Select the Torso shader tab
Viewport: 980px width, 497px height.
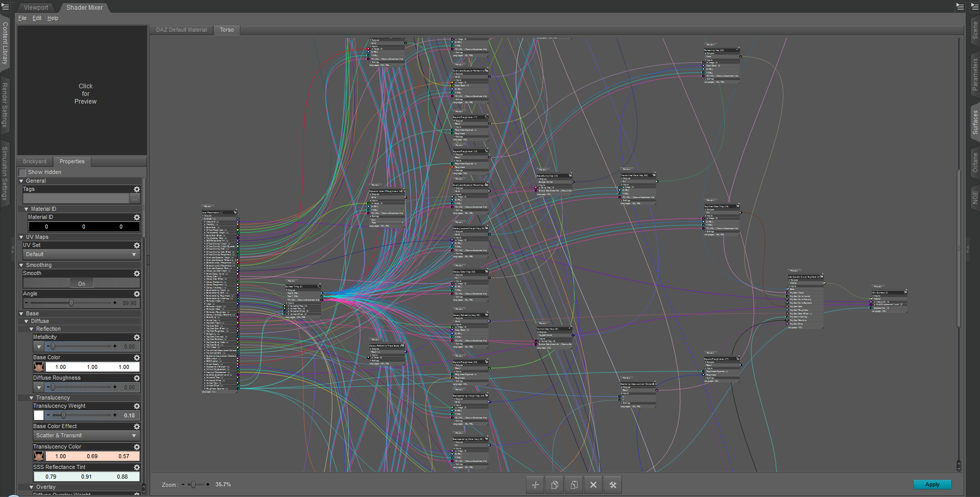227,30
